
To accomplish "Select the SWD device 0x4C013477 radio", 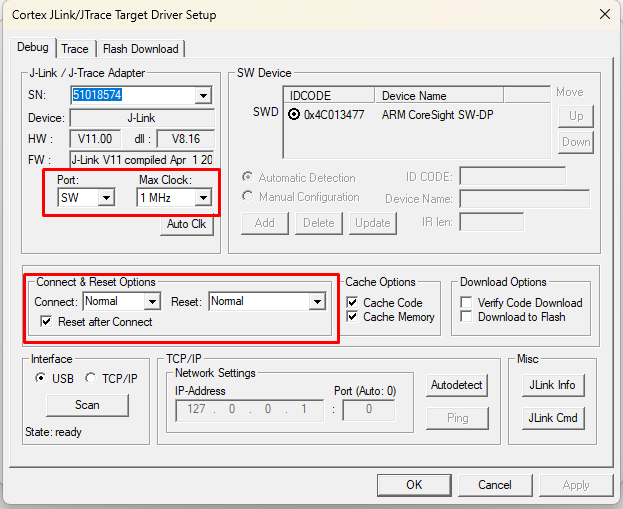I will coord(294,115).
